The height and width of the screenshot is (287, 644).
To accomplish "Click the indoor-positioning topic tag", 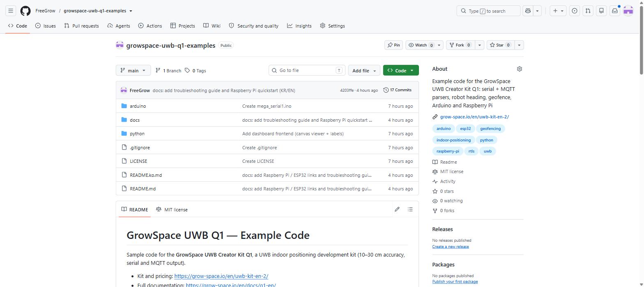I will (x=453, y=140).
